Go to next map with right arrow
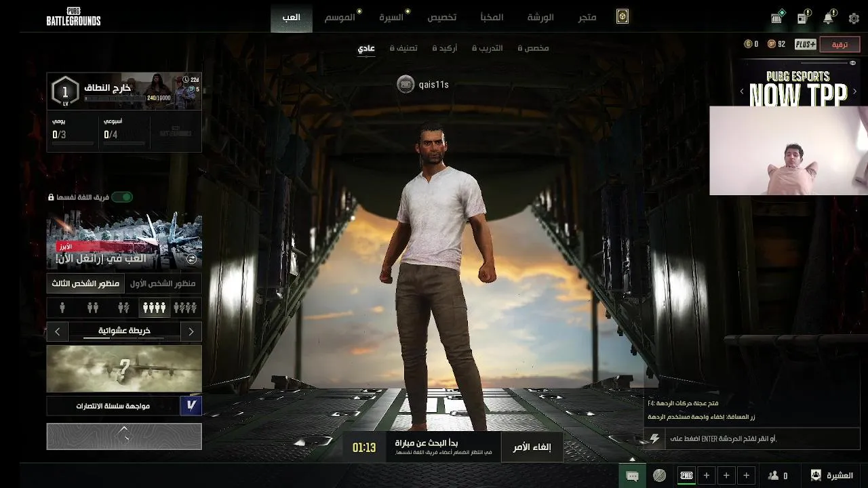 pos(191,331)
